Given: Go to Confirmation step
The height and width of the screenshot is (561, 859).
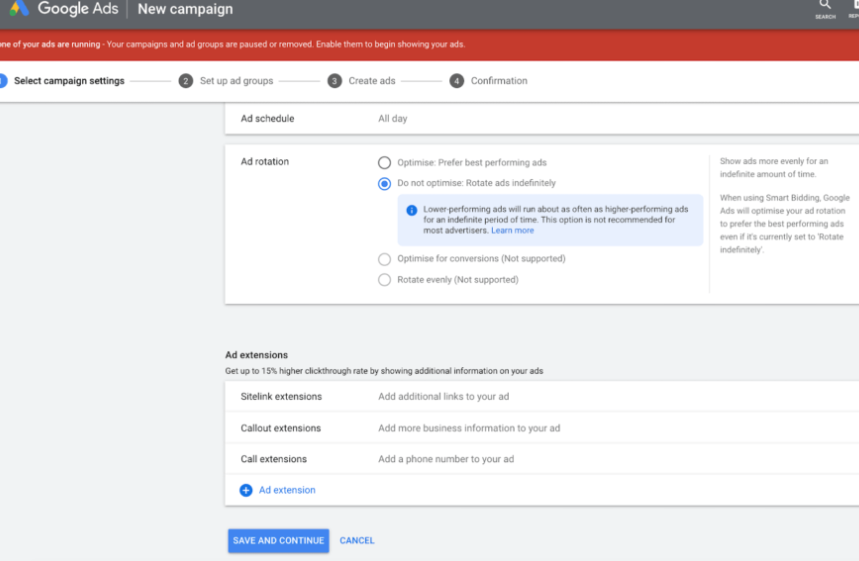Looking at the screenshot, I should (x=499, y=81).
